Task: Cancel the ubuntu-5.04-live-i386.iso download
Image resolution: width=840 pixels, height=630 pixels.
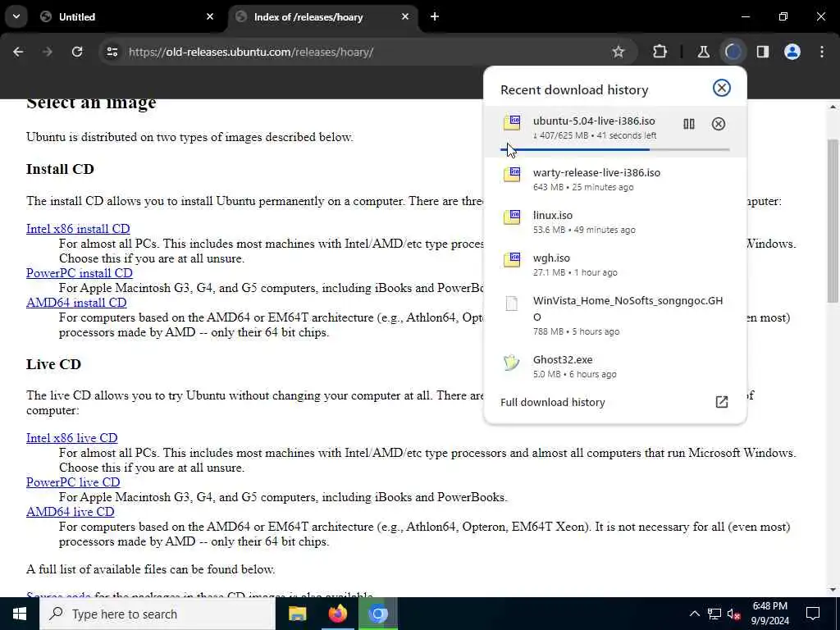Action: pos(718,125)
